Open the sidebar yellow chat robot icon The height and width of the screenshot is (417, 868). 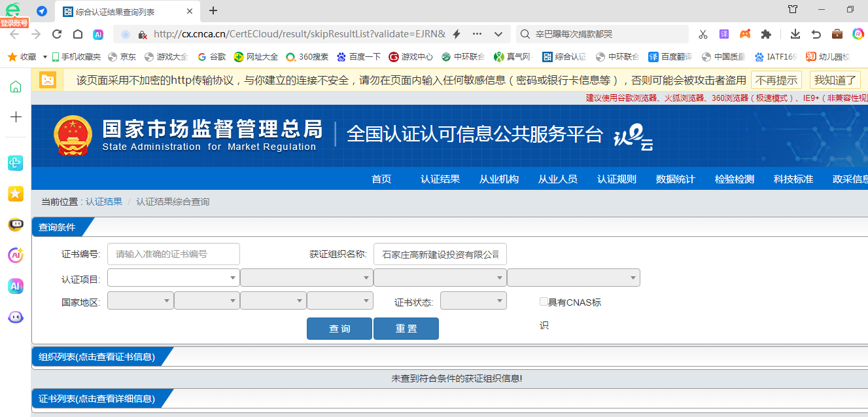tap(16, 225)
